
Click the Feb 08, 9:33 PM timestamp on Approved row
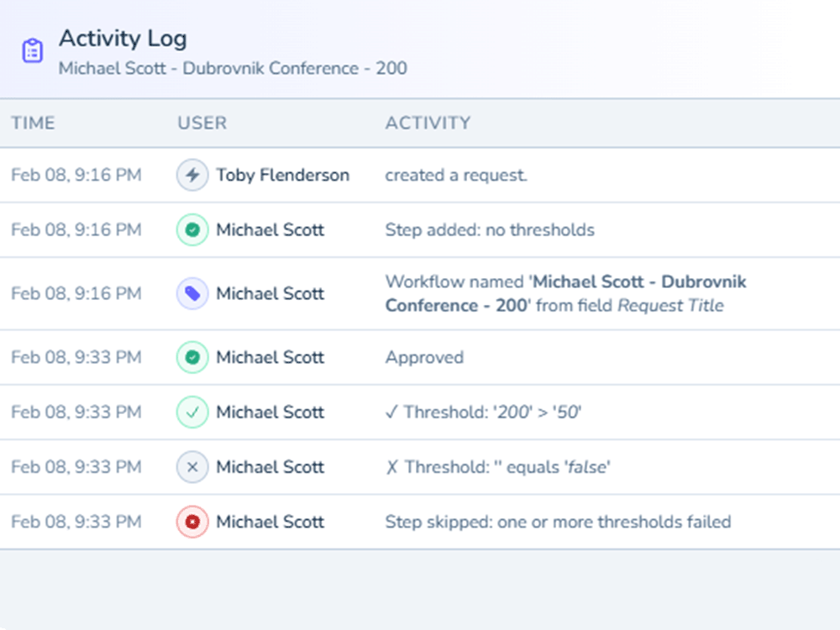coord(76,357)
